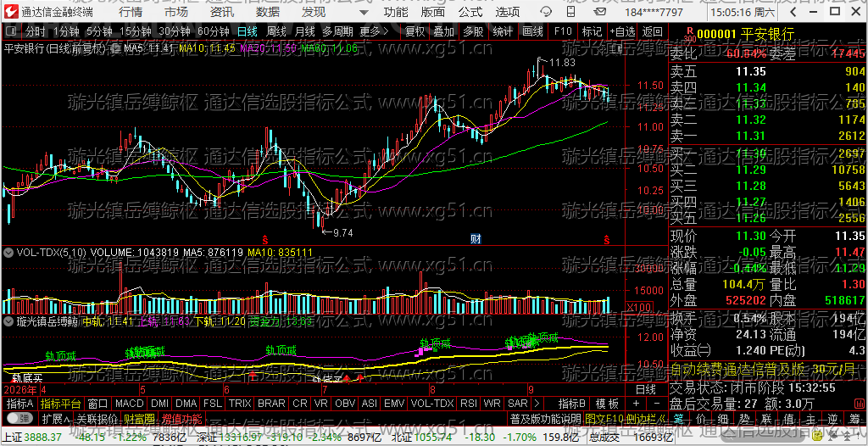Open the 资讯 menu
The image size is (868, 446).
[222, 12]
